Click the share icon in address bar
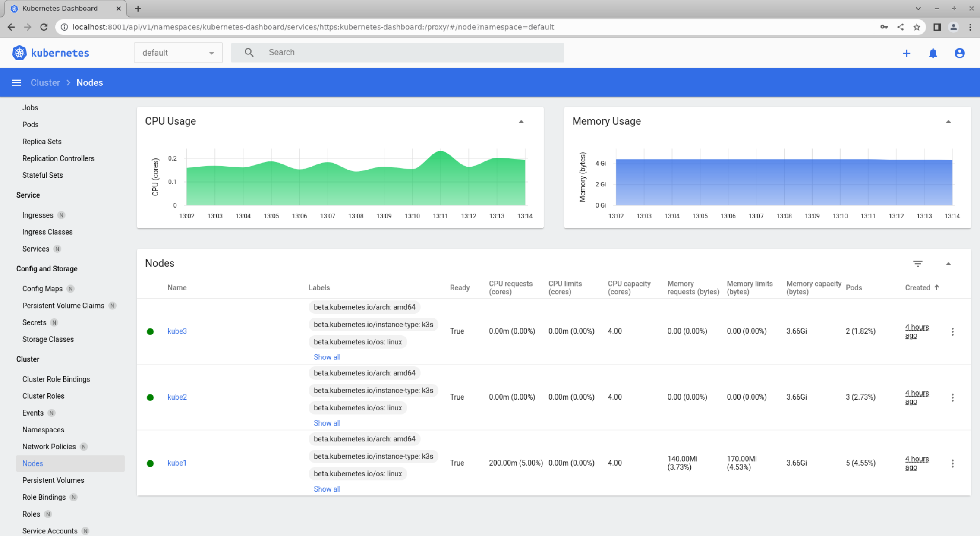This screenshot has width=980, height=536. click(900, 27)
